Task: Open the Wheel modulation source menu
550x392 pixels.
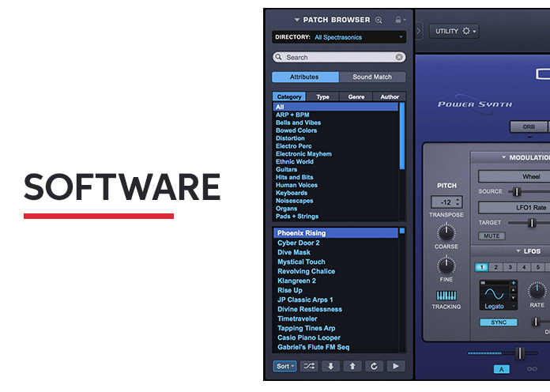Action: tap(514, 176)
